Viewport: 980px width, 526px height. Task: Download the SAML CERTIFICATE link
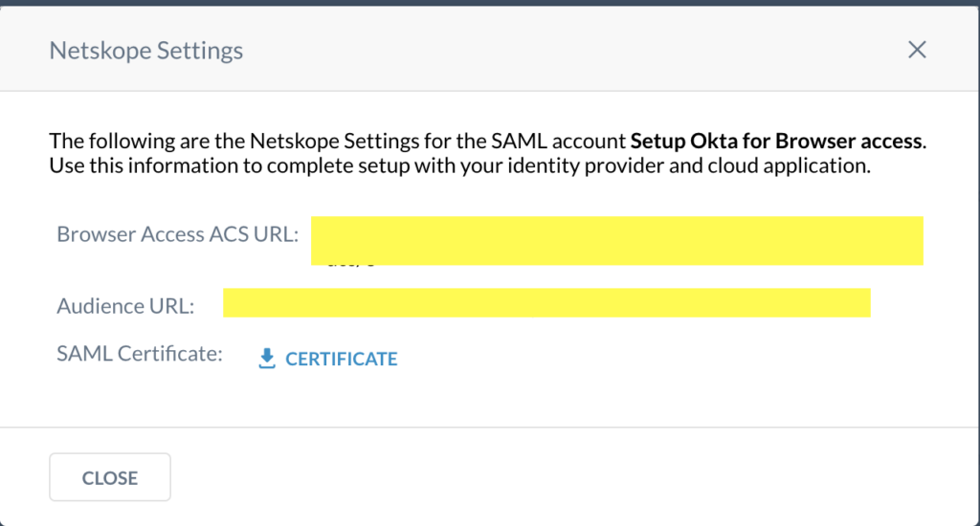coord(328,359)
